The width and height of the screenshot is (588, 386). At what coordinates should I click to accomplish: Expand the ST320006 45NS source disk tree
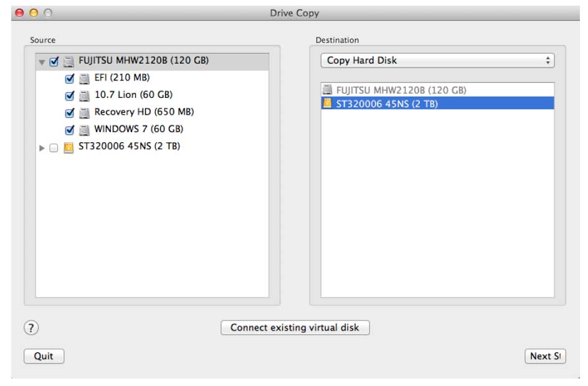[x=42, y=148]
